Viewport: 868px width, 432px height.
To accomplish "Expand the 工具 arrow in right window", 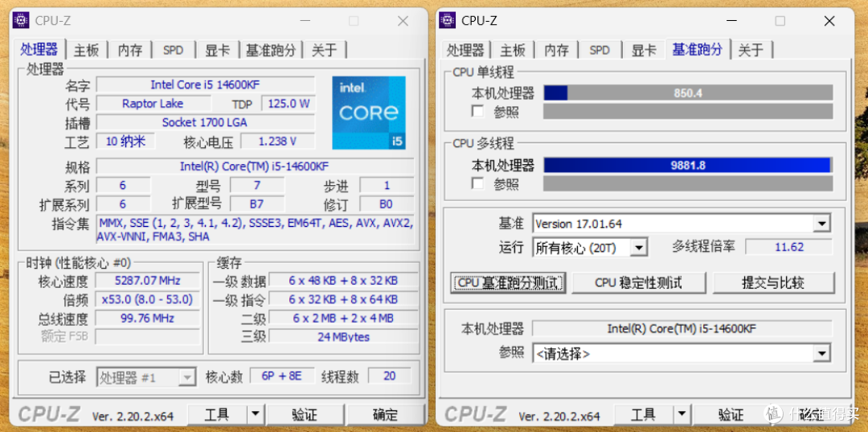I will click(682, 413).
